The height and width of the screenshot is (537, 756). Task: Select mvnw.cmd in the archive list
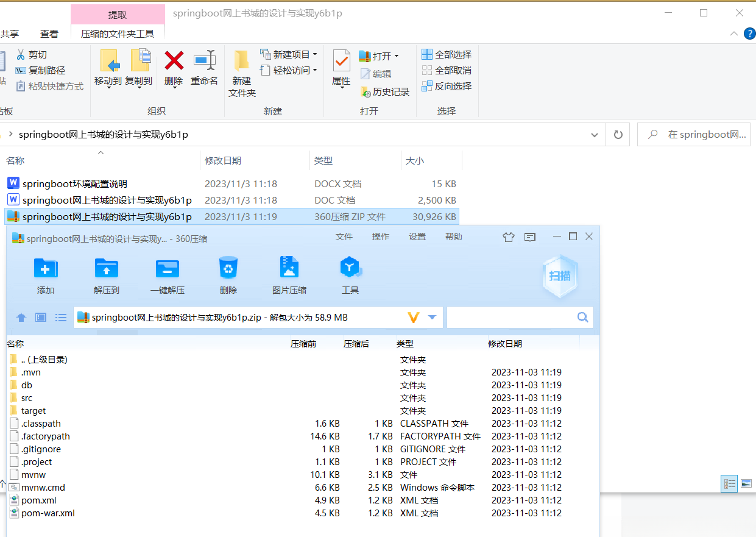coord(43,488)
